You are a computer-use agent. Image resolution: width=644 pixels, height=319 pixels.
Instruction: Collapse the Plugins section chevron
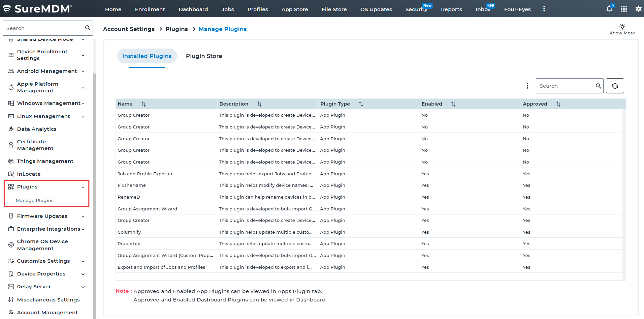(x=83, y=187)
